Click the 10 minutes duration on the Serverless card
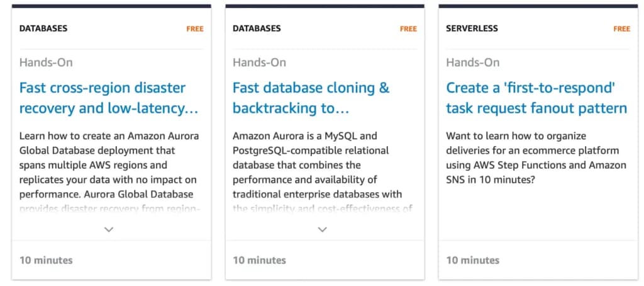The image size is (644, 286). (x=473, y=260)
